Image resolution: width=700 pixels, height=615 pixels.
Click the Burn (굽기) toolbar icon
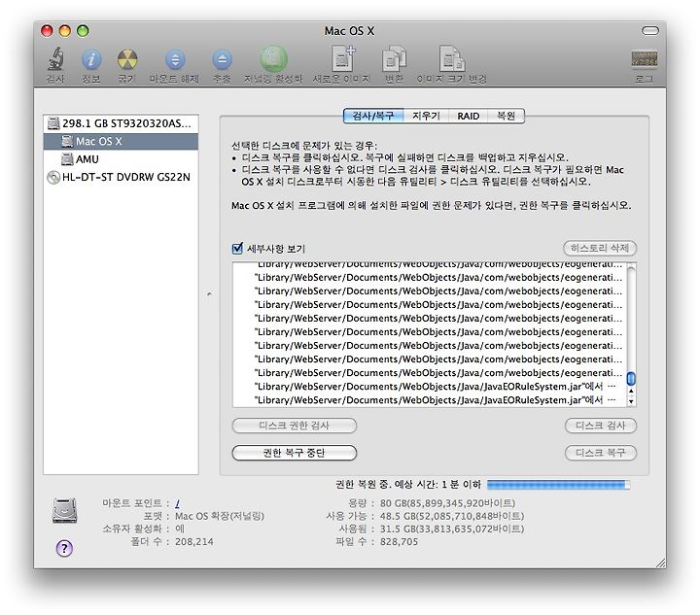(x=126, y=60)
